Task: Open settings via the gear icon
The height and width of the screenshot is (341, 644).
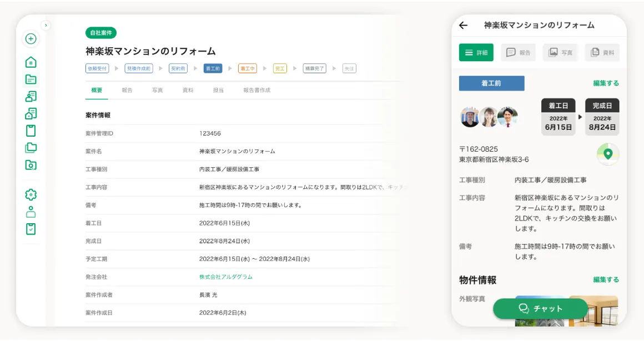Action: pos(31,194)
